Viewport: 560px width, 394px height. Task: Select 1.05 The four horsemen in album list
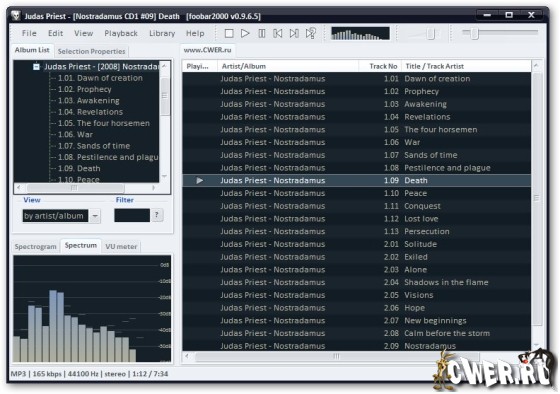[x=104, y=123]
